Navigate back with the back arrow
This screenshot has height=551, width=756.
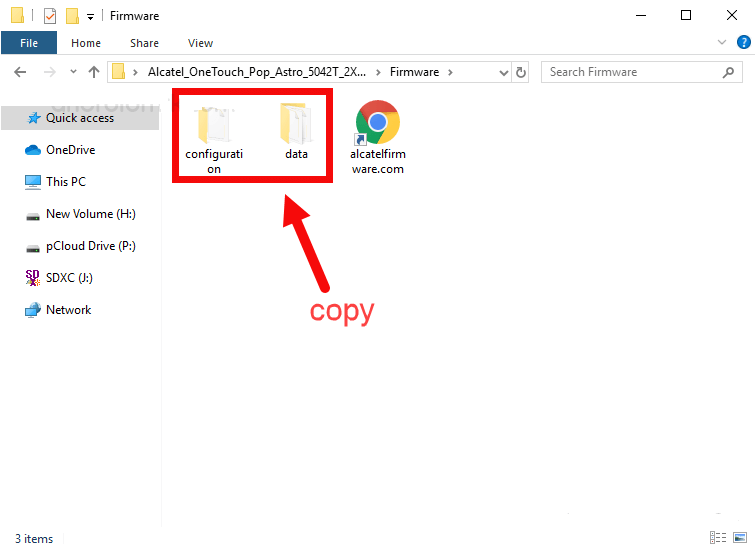(21, 72)
